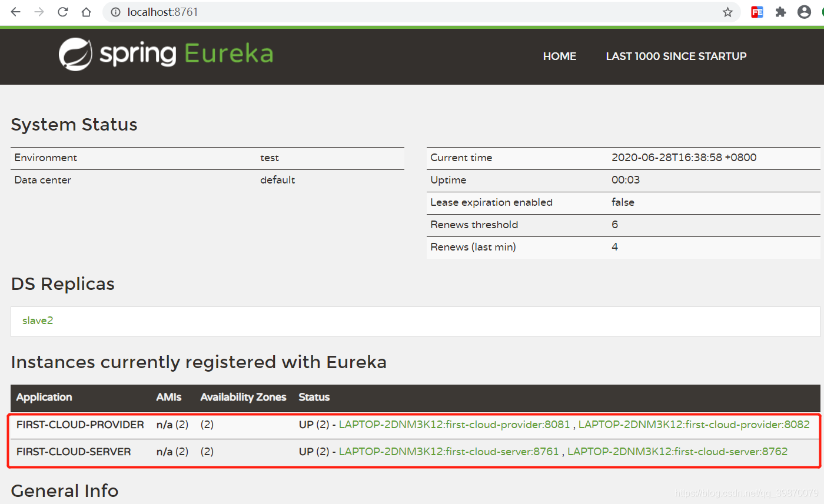Open the slave2 replica link
The height and width of the screenshot is (504, 824).
coord(38,321)
